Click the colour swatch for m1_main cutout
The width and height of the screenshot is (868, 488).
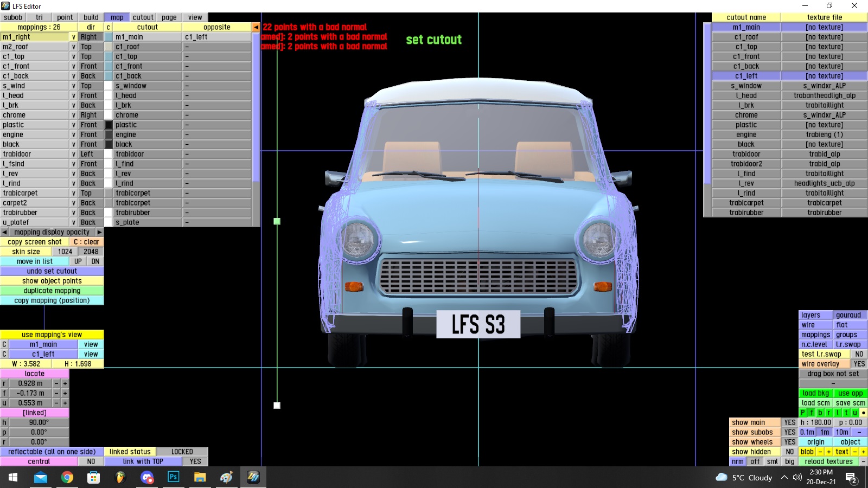tap(108, 37)
